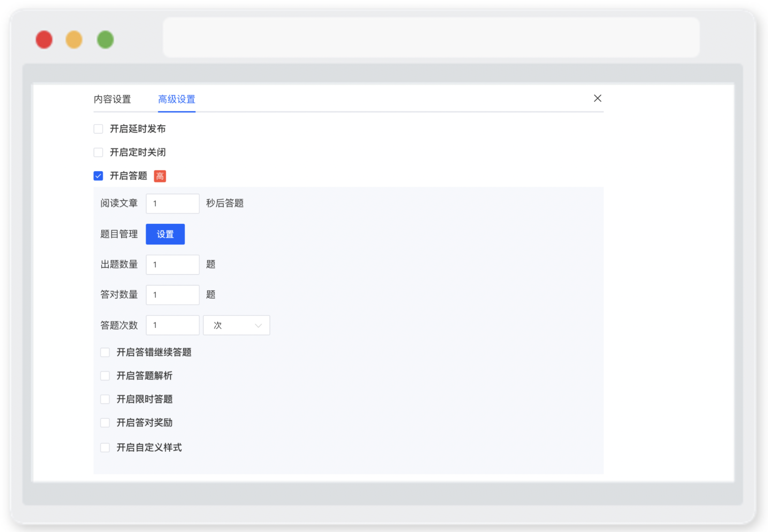This screenshot has height=532, width=768.
Task: Click the 秒后答题 label text
Action: [x=225, y=203]
